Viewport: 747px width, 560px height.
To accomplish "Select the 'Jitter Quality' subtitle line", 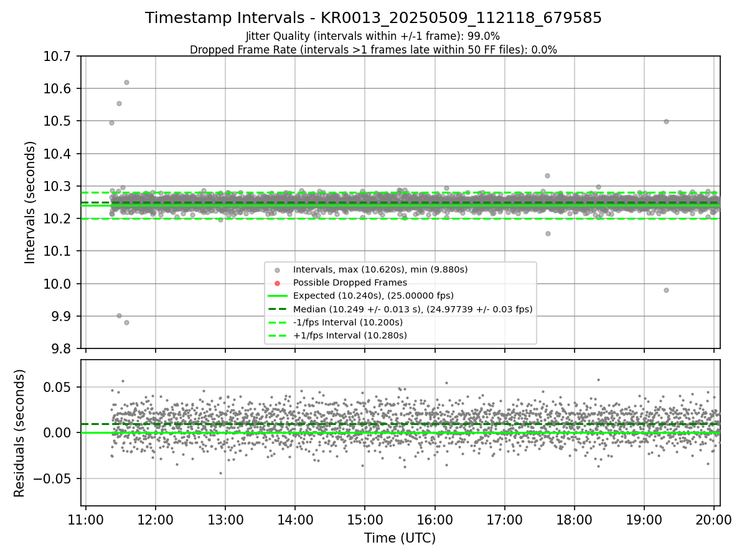I will 374,36.
